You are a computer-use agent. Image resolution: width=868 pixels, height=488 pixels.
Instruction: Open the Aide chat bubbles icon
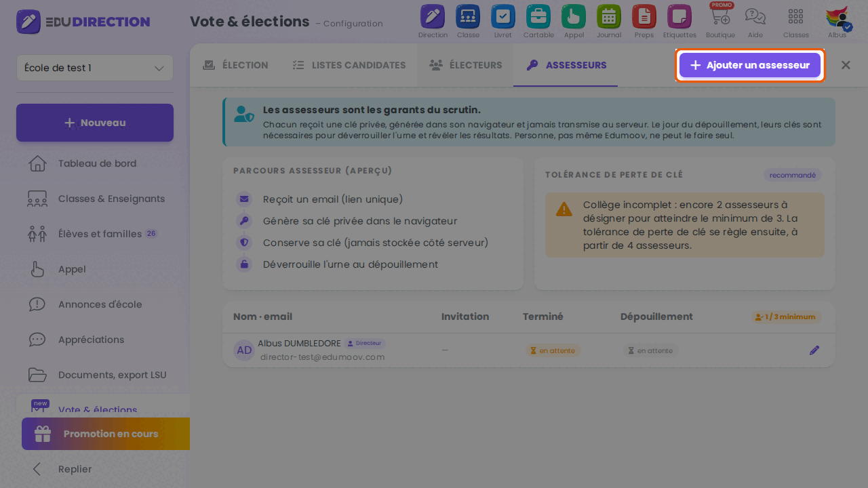pos(755,16)
